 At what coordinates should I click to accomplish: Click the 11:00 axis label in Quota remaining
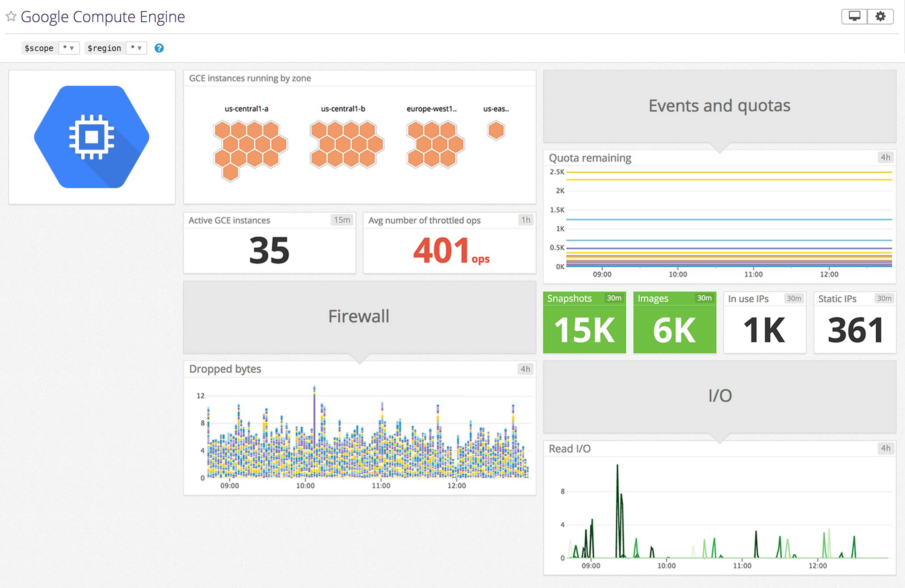point(753,274)
